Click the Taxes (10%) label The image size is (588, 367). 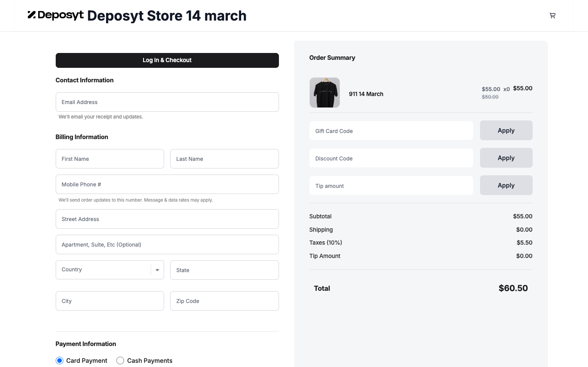tap(325, 242)
